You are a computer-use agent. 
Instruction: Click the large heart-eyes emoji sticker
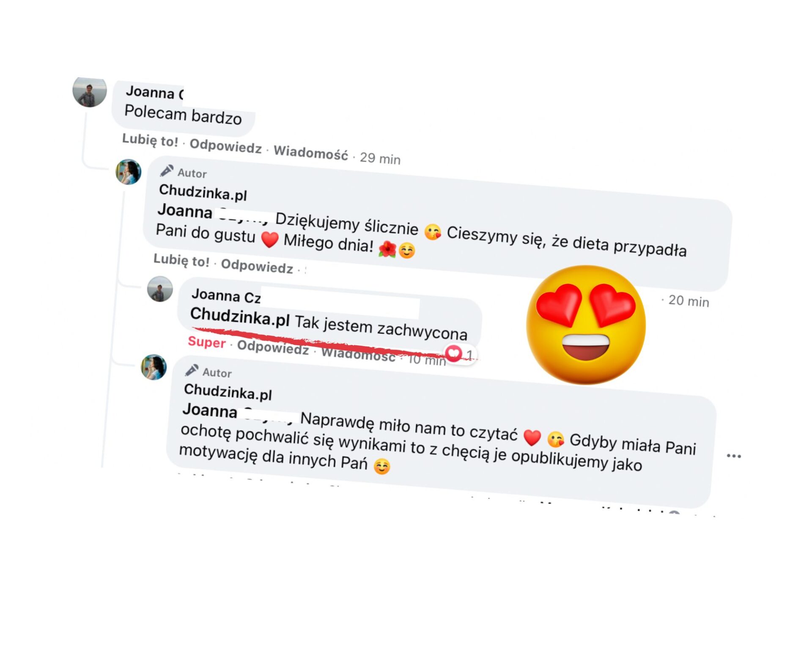(x=586, y=325)
